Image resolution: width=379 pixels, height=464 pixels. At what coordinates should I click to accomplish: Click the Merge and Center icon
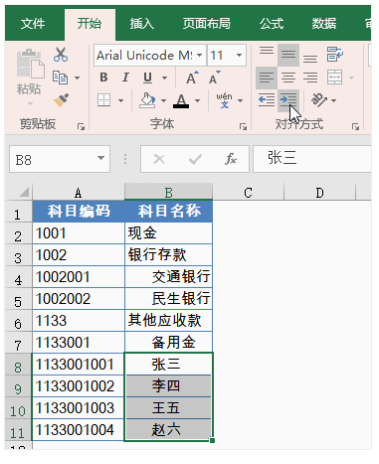tap(335, 77)
